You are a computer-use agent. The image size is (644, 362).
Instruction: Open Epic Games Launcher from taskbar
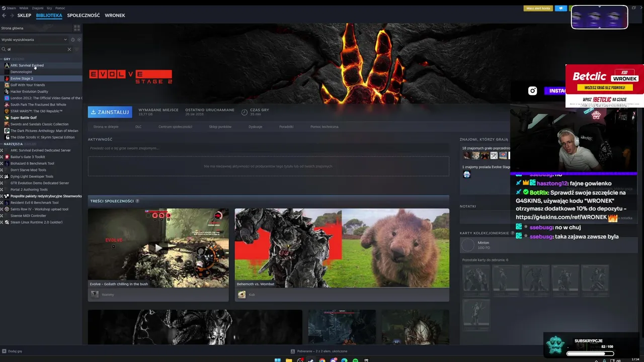point(366,360)
